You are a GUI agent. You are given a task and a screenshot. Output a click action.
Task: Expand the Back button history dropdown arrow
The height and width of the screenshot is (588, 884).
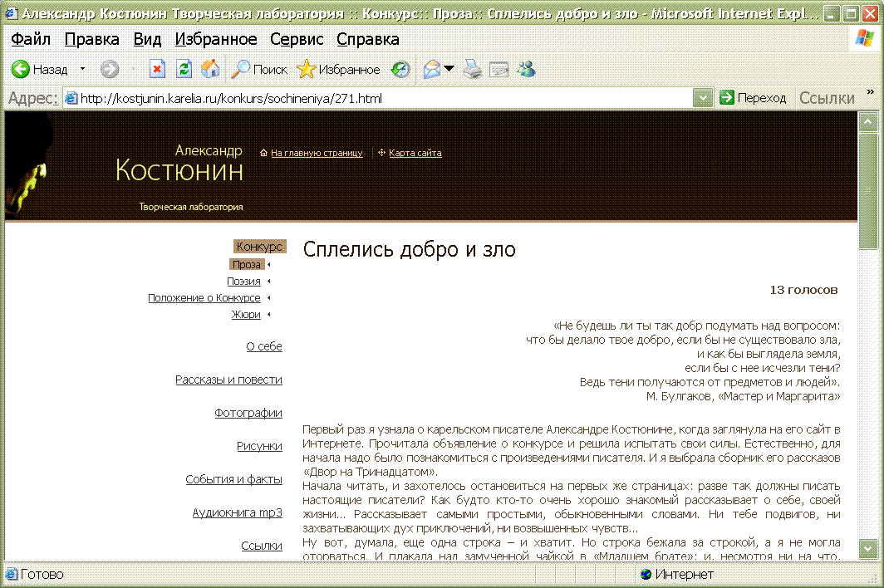point(82,70)
